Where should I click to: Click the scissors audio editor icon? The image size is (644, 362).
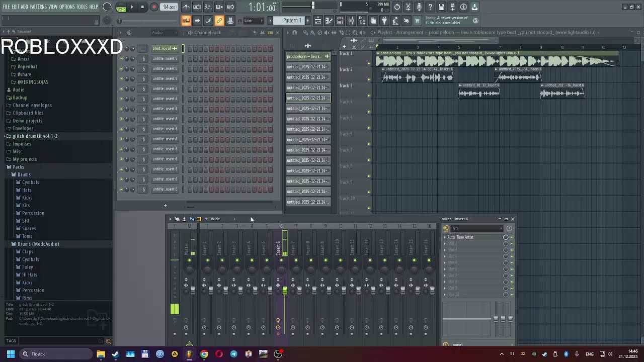408,7
